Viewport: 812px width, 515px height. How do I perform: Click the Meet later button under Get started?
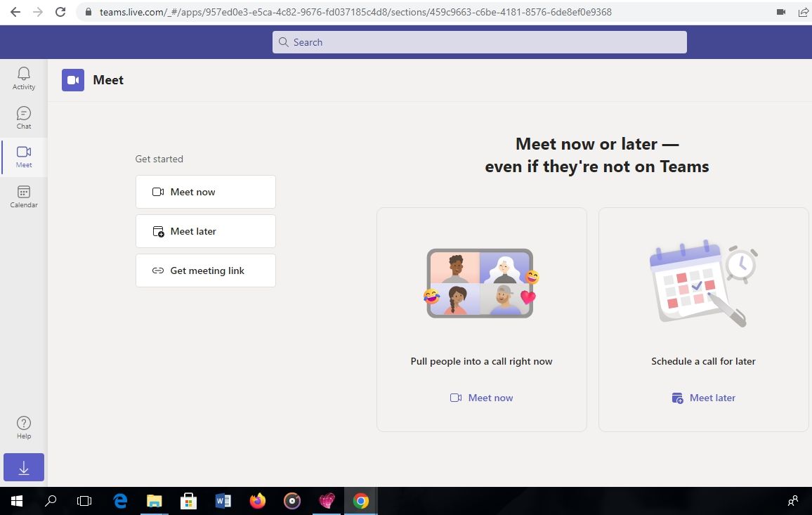point(206,231)
